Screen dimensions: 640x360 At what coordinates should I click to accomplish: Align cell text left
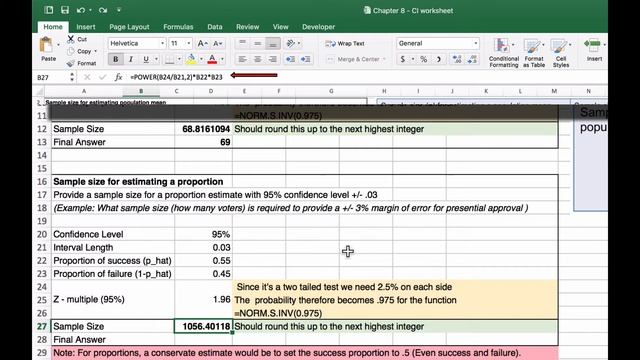(x=242, y=59)
